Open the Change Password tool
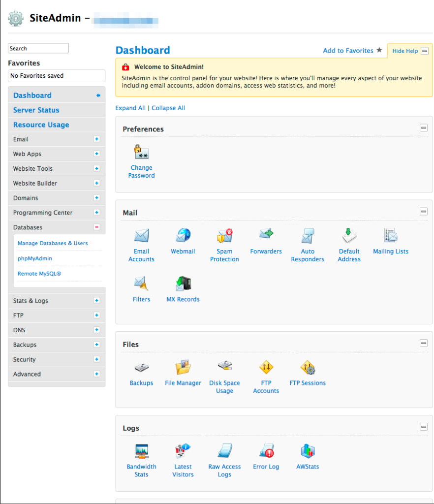Image resolution: width=434 pixels, height=504 pixels. tap(141, 157)
